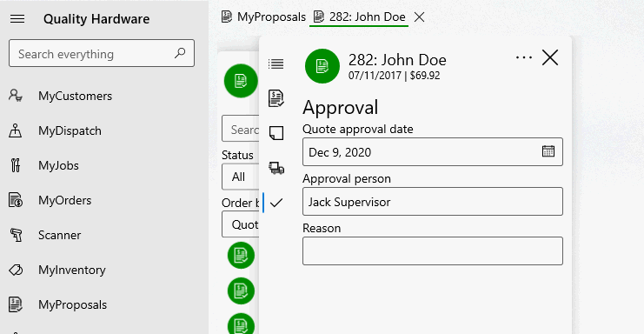Click the Quote approval date field

tap(433, 152)
